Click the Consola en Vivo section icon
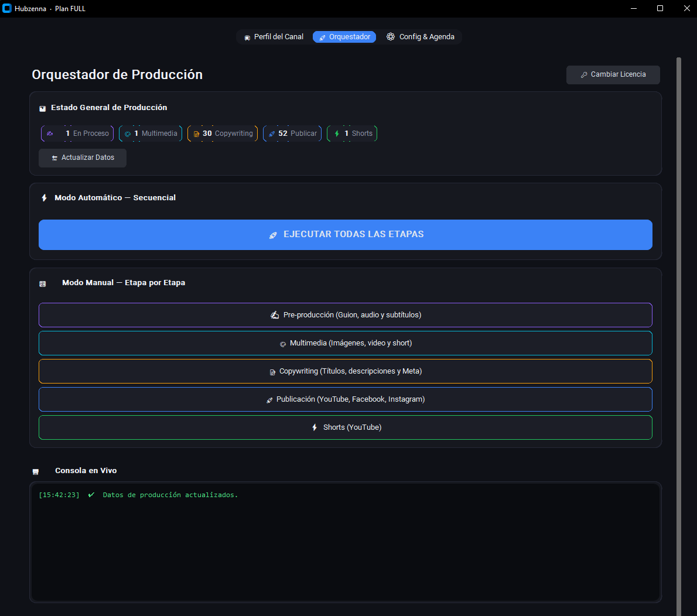 (36, 471)
